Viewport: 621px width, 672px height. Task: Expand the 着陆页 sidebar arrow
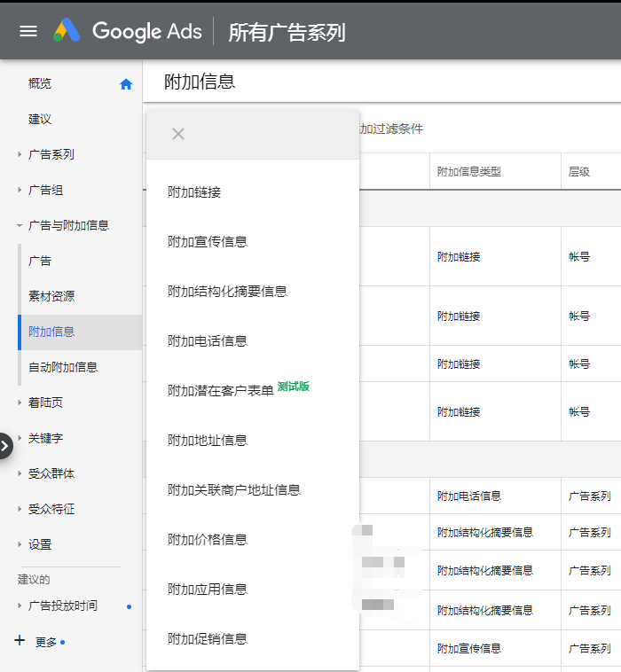click(20, 402)
